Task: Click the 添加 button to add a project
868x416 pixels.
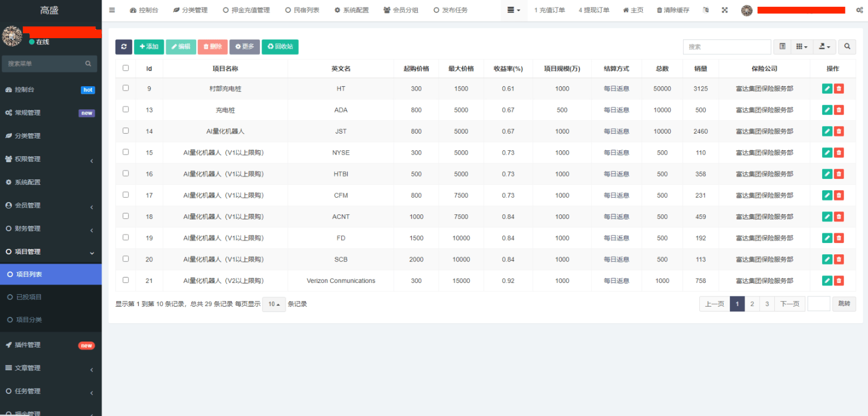Action: 149,47
